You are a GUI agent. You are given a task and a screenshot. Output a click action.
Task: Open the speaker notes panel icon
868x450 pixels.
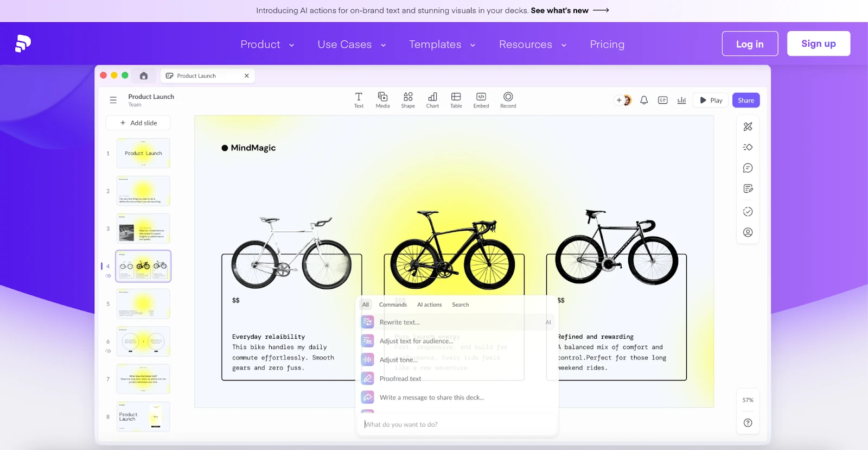coord(663,100)
